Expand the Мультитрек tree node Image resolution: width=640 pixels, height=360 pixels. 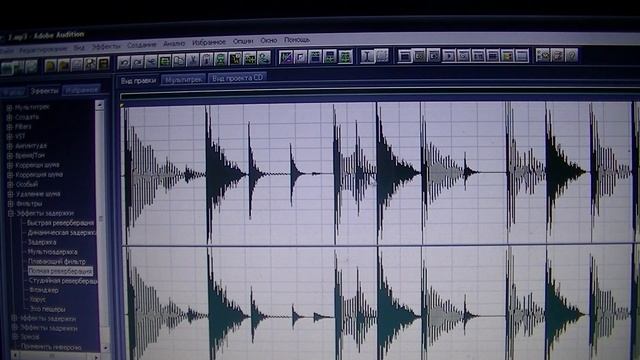tap(9, 108)
